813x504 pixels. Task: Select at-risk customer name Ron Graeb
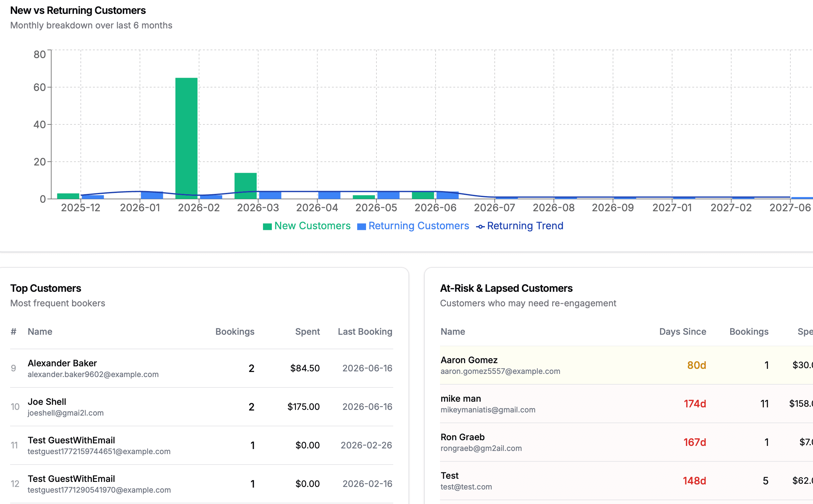pos(462,437)
